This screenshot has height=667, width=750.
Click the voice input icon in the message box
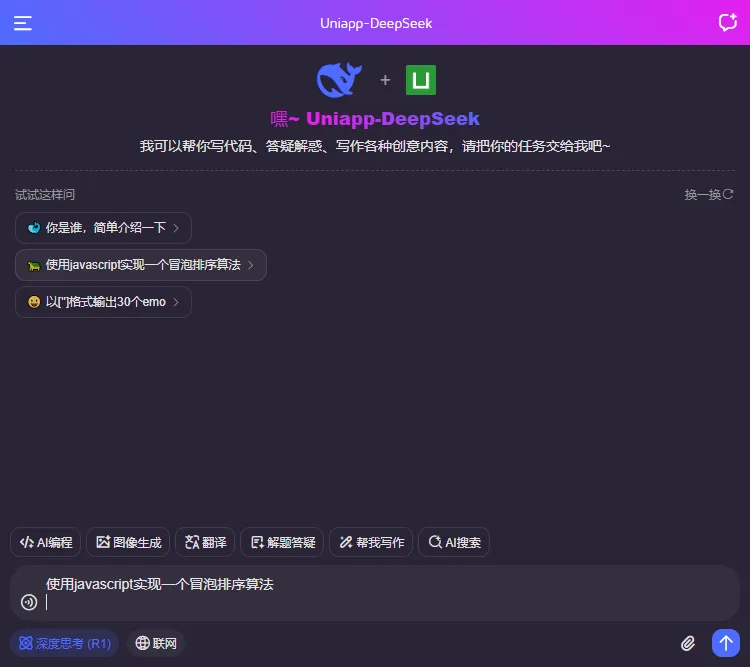(x=29, y=602)
